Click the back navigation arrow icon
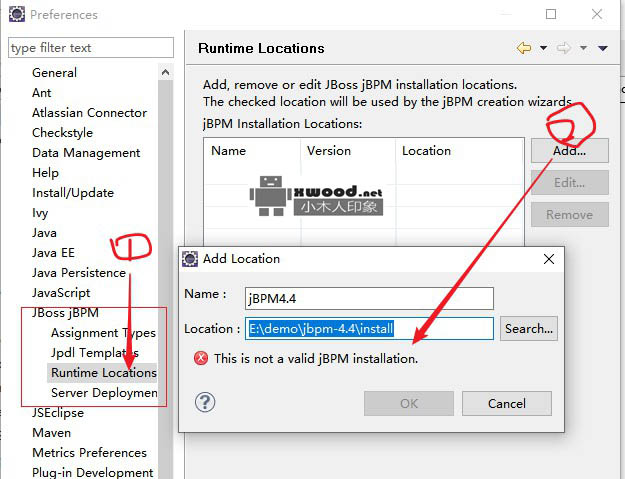625x479 pixels. point(524,48)
